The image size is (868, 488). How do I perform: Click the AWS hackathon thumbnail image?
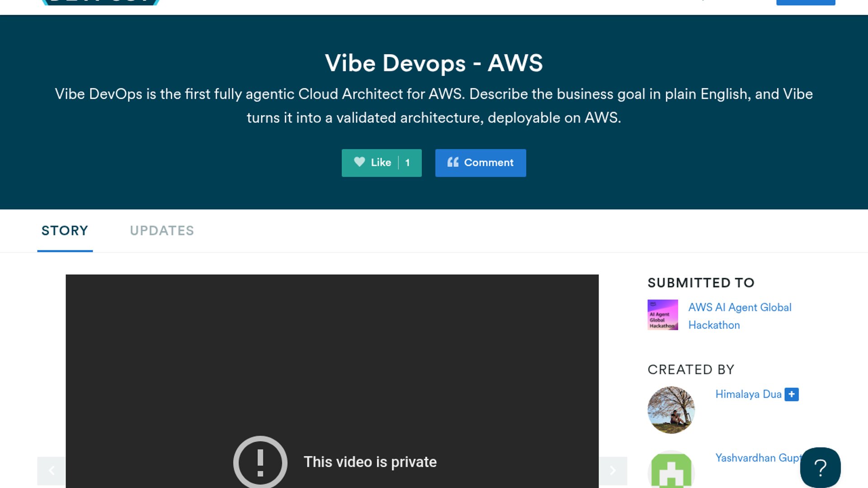coord(662,315)
